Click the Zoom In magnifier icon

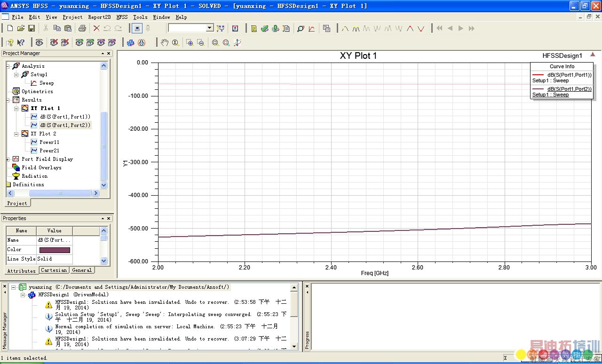(190, 43)
